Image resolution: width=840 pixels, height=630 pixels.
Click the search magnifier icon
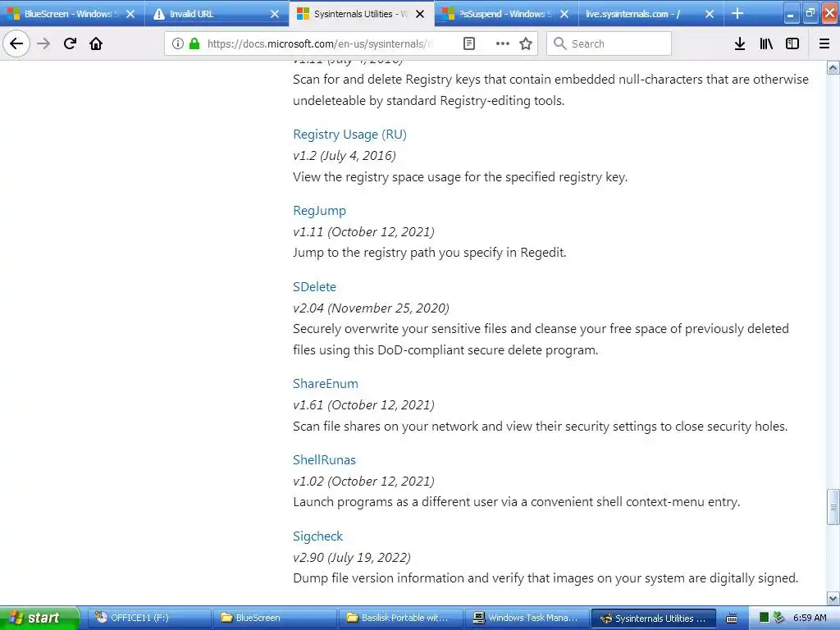click(x=559, y=43)
